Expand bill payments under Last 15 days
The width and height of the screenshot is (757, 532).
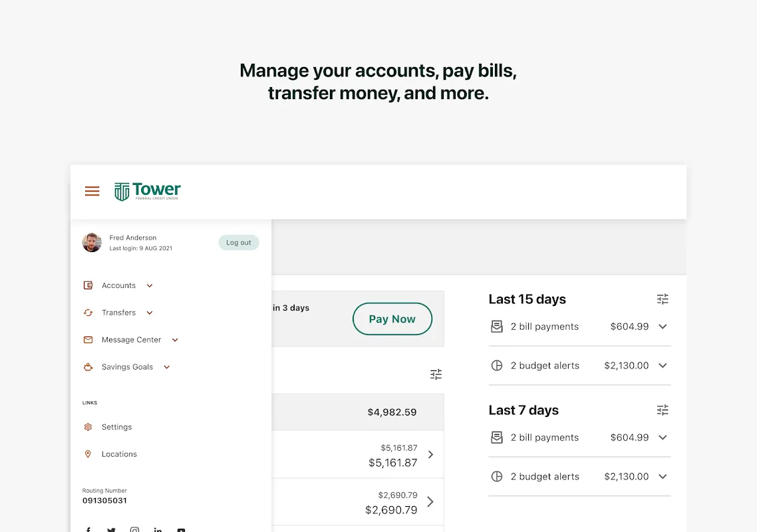click(663, 327)
